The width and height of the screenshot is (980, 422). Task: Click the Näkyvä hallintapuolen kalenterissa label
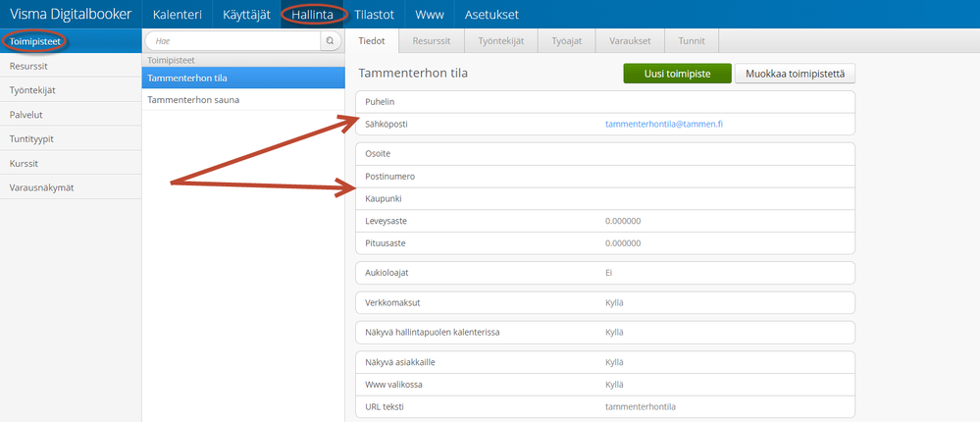(x=433, y=332)
